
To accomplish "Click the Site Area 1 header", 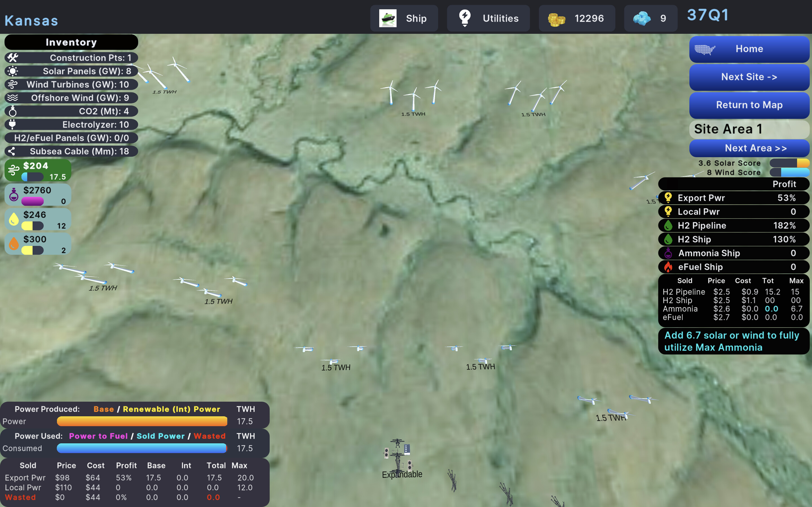I will click(749, 129).
